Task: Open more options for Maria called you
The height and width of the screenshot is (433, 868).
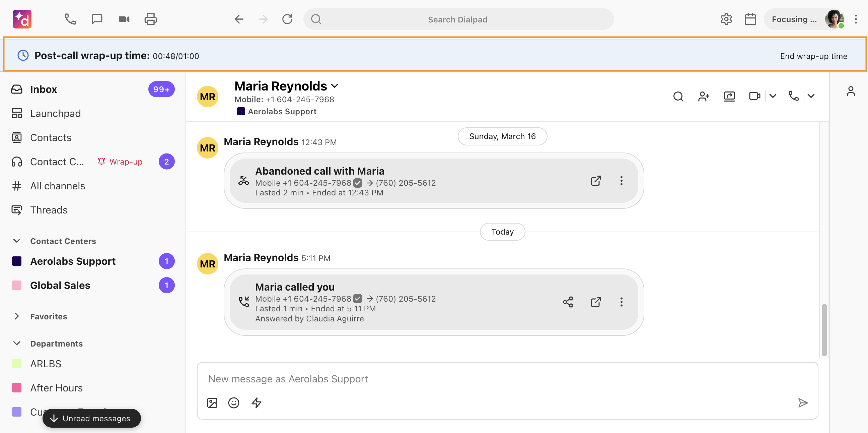Action: click(x=621, y=302)
